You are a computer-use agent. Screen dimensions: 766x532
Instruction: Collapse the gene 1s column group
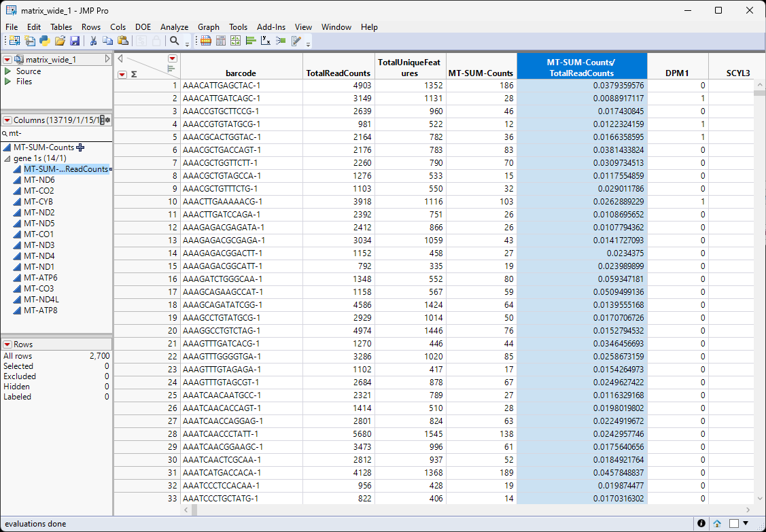point(7,158)
